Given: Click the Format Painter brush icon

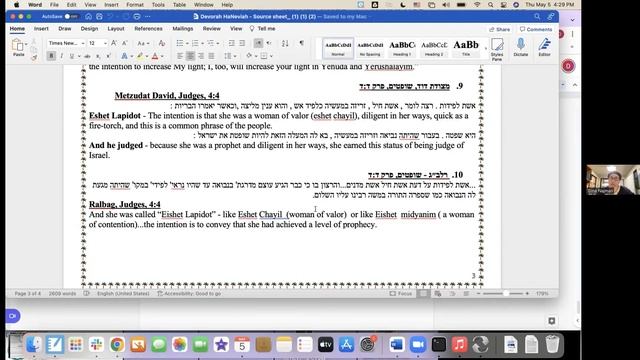Looking at the screenshot, I should click(x=34, y=58).
